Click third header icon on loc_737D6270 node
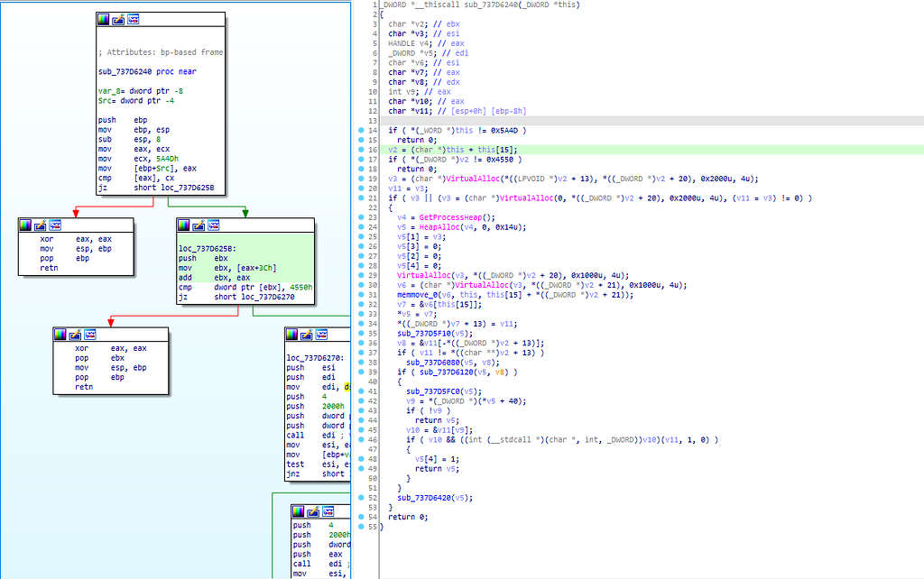The image size is (924, 579). point(321,335)
